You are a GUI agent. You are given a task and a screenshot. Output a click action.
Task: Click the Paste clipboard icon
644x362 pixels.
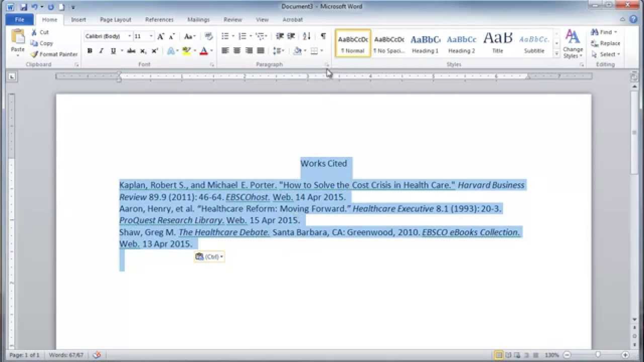18,37
